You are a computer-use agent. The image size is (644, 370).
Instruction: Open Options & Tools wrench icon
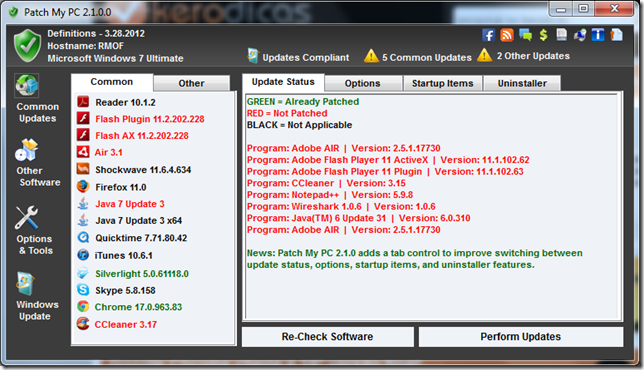coord(27,218)
